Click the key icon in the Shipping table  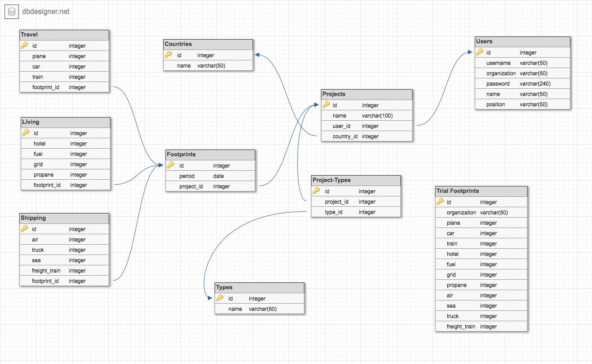tap(24, 229)
